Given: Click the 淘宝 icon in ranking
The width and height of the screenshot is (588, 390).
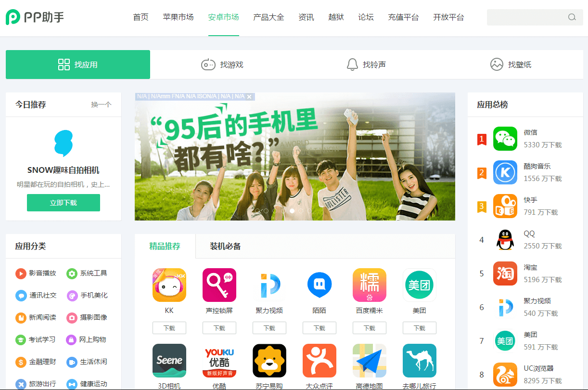Looking at the screenshot, I should (505, 273).
